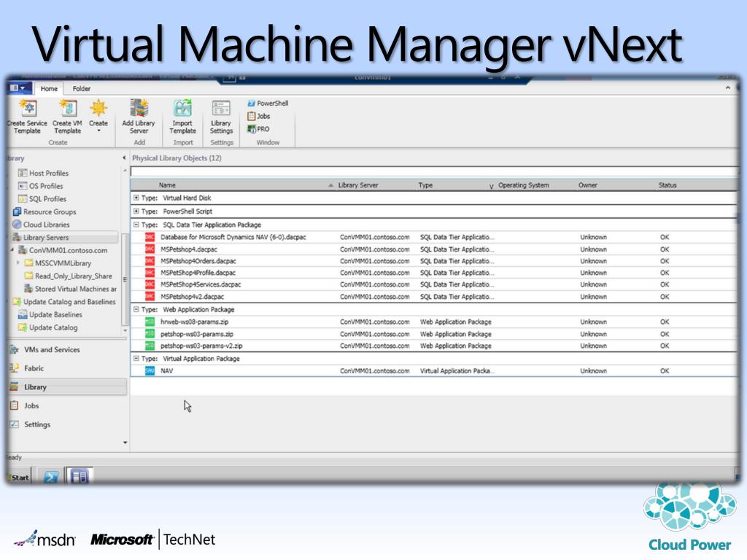
Task: Expand Virtual Hard Disk type group
Action: click(x=136, y=198)
